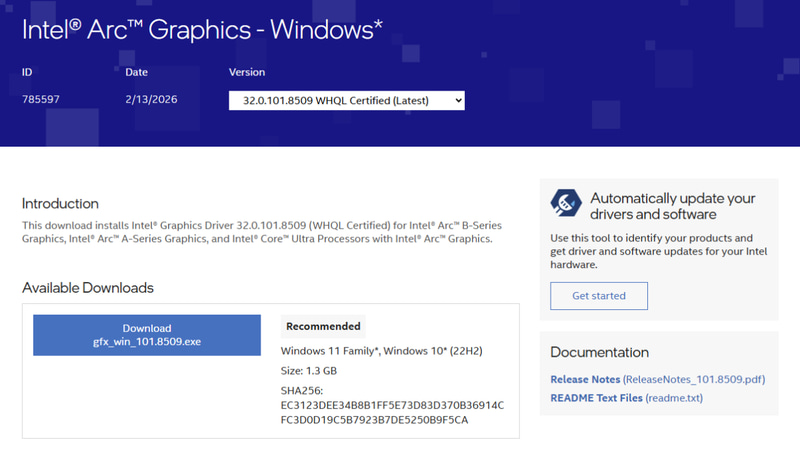Click the Recommended badge
800x450 pixels.
(323, 327)
